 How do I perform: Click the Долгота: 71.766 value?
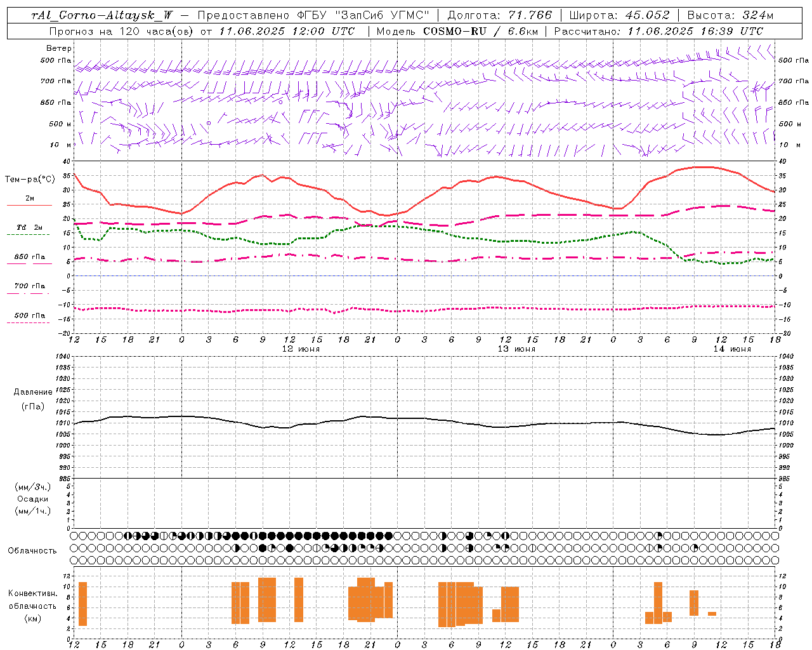point(500,15)
